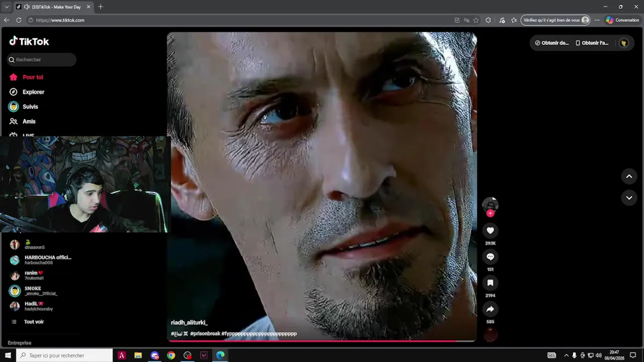Go to next video with down chevron
Viewport: 644px width, 362px height.
coord(629,198)
